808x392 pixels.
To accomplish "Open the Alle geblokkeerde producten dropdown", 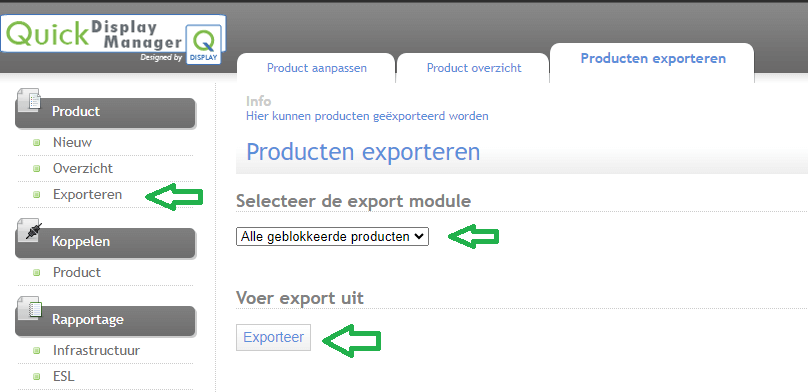I will pyautogui.click(x=332, y=236).
